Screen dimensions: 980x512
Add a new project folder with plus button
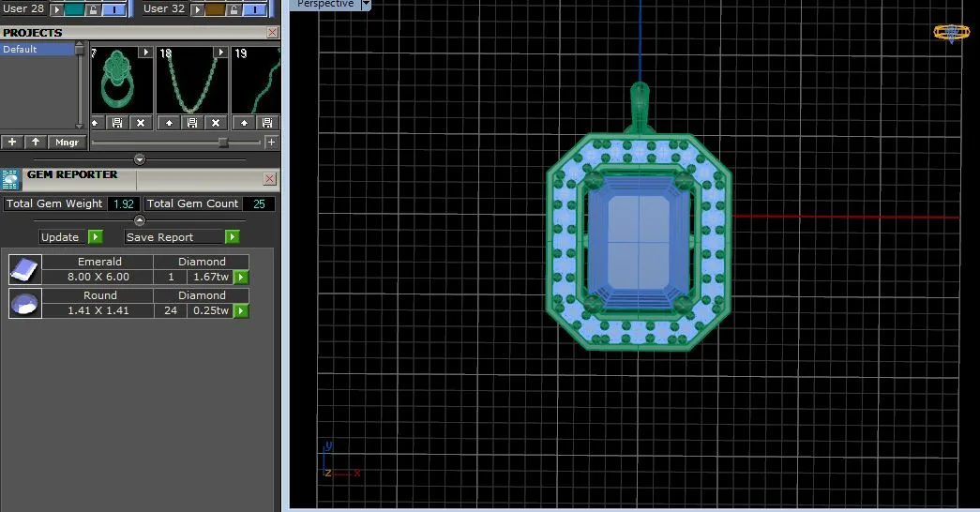(12, 142)
